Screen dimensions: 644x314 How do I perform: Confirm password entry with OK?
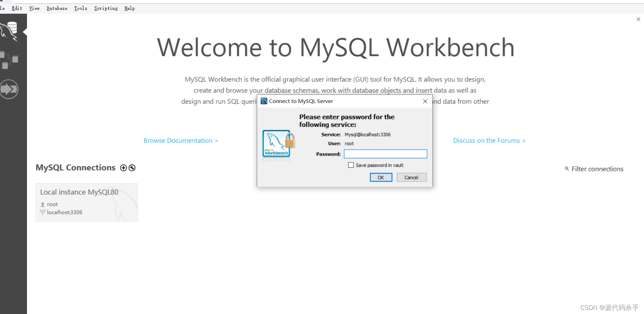pos(381,177)
